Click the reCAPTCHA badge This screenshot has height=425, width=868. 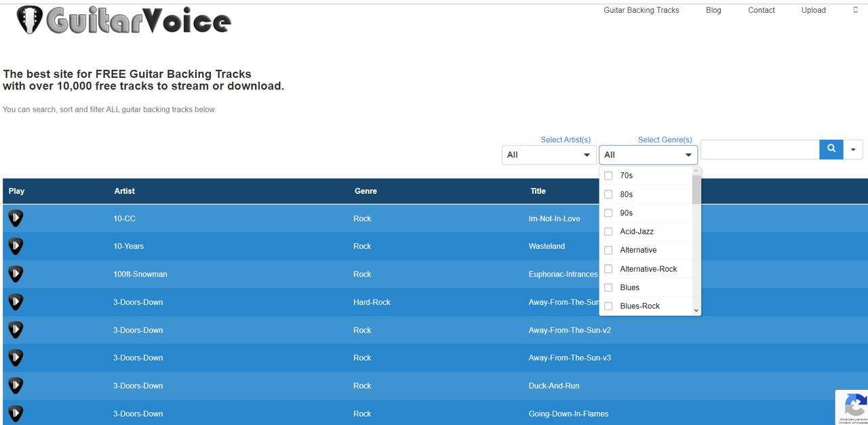[852, 407]
